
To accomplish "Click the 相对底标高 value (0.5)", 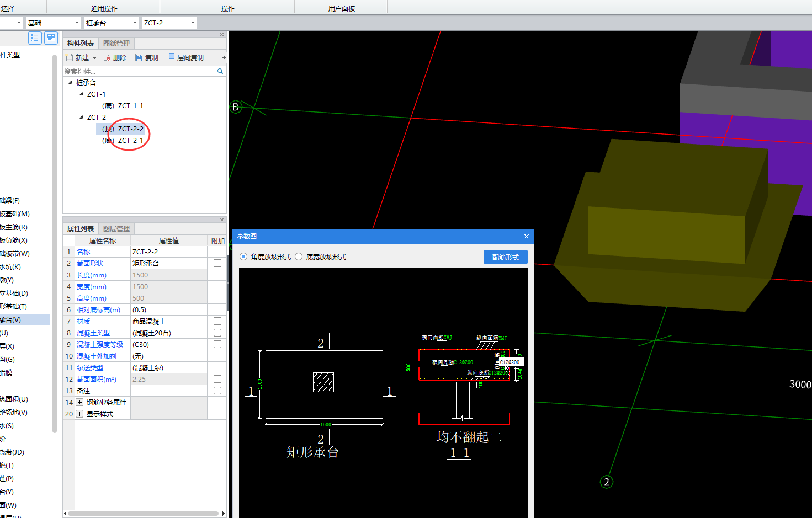I will point(168,309).
